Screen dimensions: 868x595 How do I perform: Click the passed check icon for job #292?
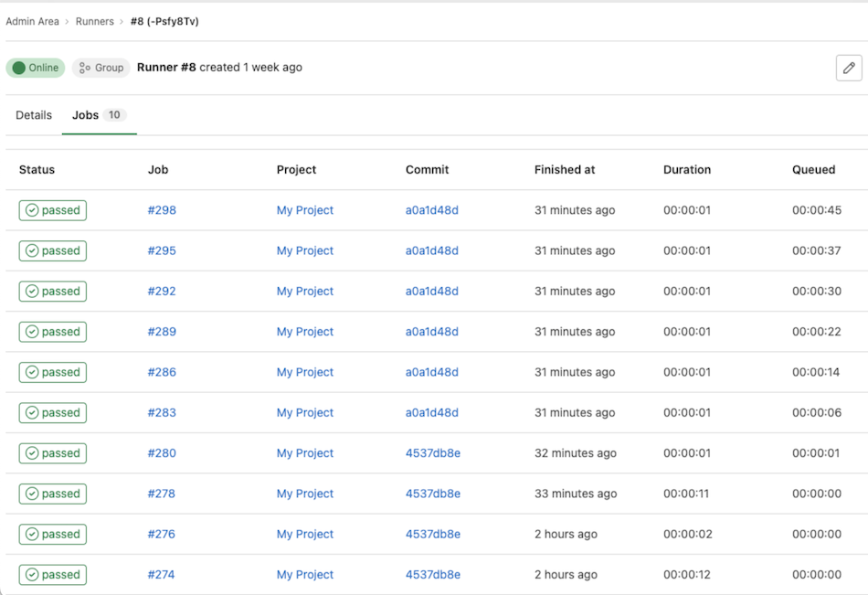(31, 291)
